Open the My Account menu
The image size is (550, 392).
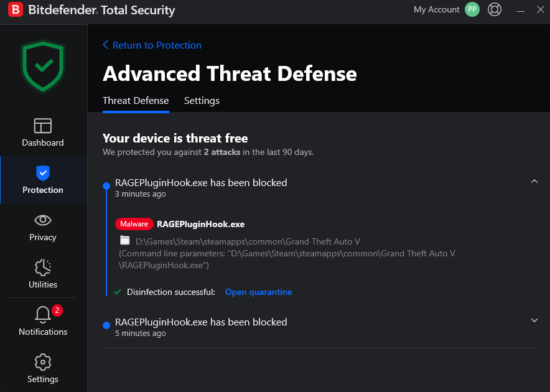tap(436, 10)
